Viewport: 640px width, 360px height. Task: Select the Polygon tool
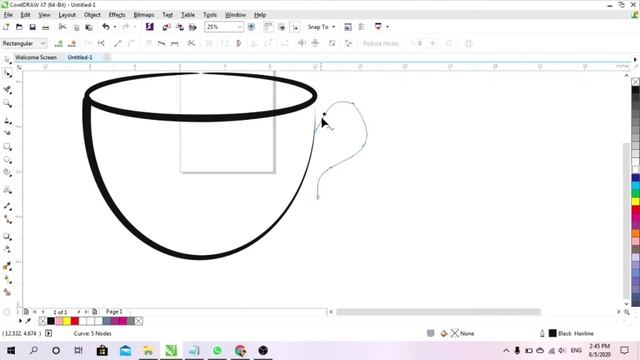coord(7,173)
